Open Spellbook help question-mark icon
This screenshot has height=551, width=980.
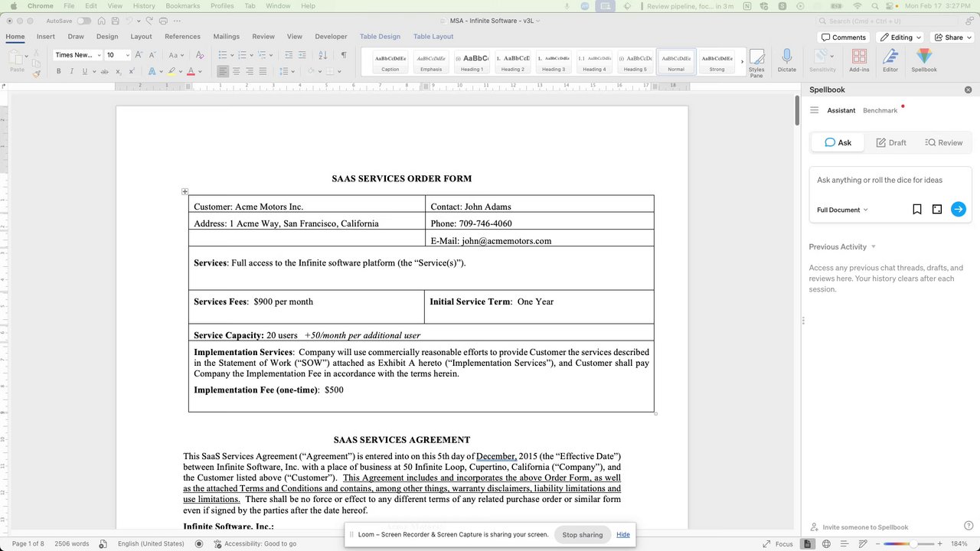[x=969, y=526]
